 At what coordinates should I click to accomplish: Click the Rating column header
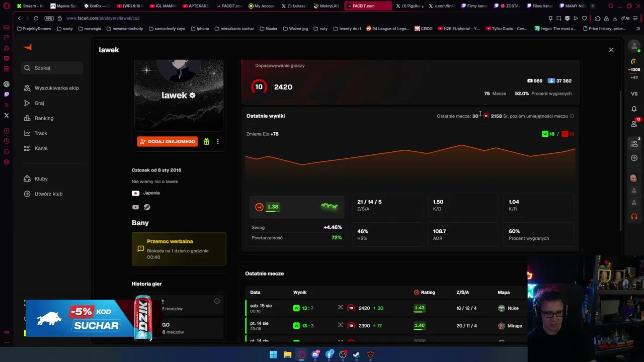coord(424,292)
